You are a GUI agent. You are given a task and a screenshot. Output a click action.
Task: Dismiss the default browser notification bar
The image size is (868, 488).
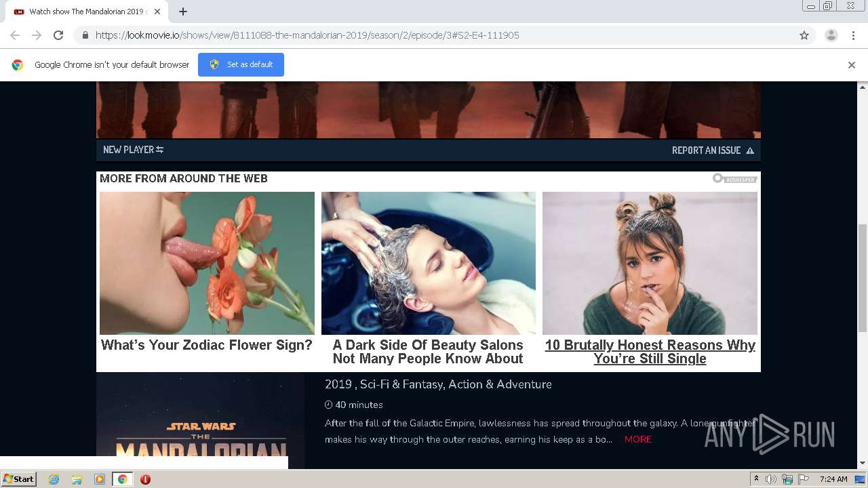[852, 65]
